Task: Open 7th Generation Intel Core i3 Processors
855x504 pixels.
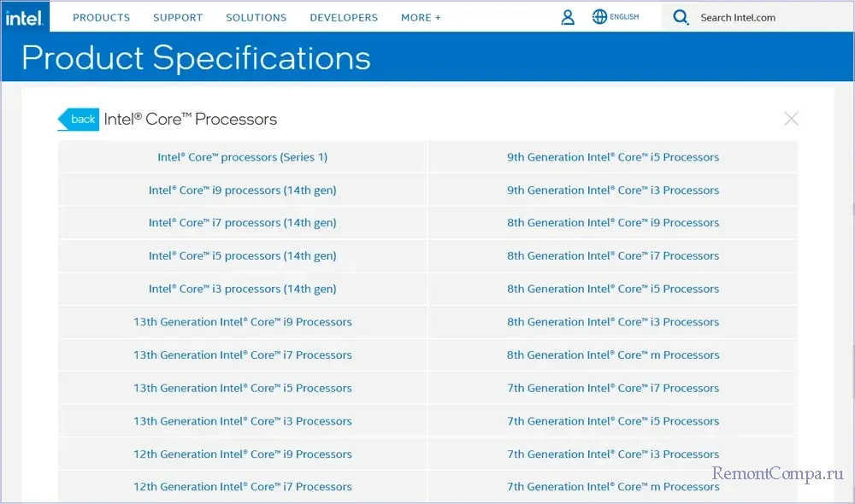Action: 612,454
